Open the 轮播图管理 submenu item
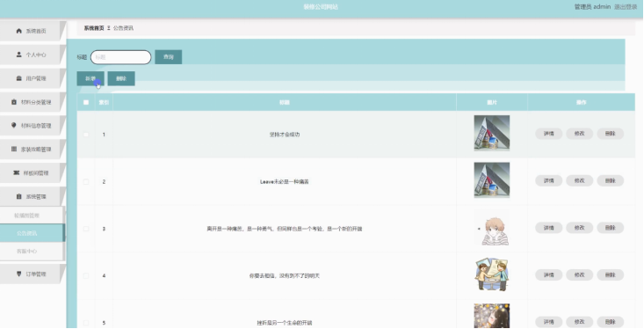 point(27,216)
